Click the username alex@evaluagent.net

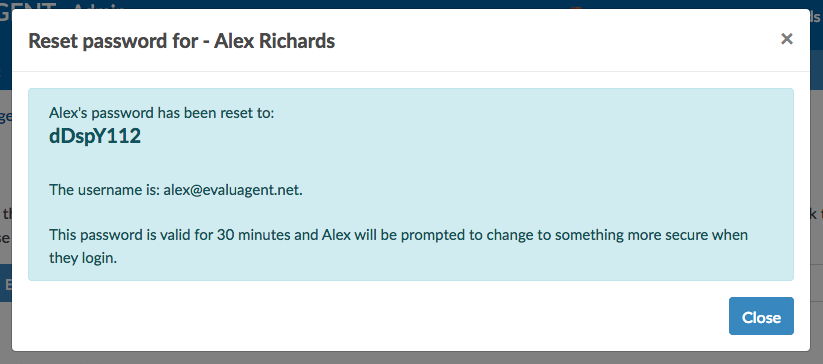(233, 190)
